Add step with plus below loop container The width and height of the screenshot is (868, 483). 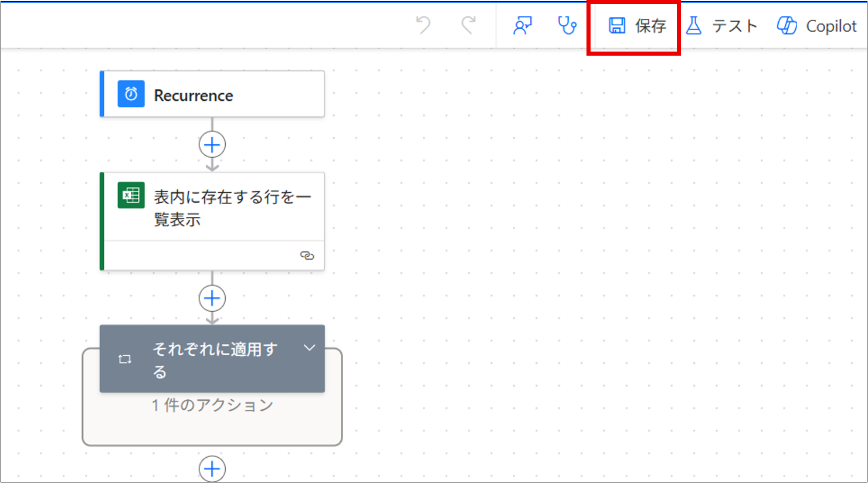(212, 468)
